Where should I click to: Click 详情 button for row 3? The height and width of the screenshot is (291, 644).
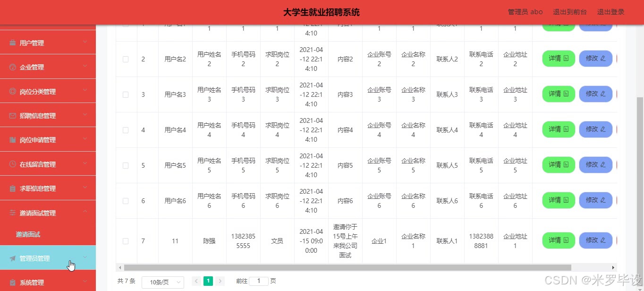[x=559, y=94]
